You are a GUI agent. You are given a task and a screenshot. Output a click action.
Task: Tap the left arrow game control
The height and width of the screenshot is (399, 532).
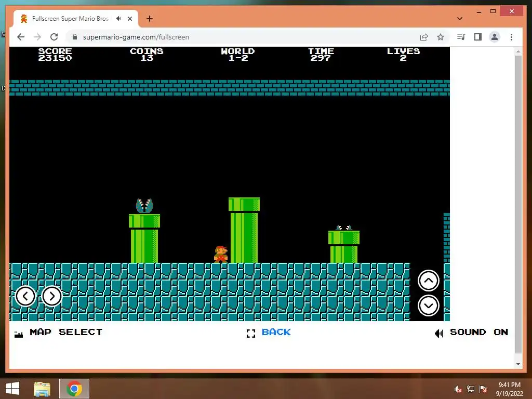pos(25,296)
